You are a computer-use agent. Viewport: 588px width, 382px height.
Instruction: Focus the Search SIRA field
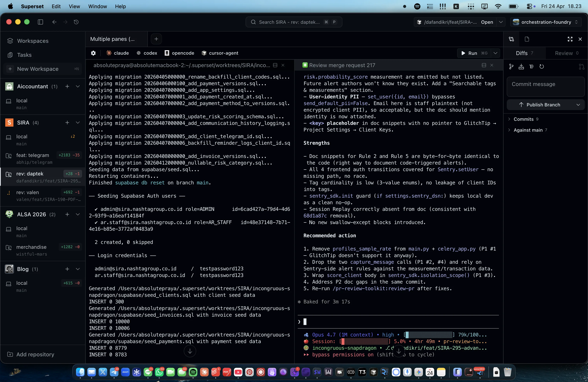click(x=294, y=22)
